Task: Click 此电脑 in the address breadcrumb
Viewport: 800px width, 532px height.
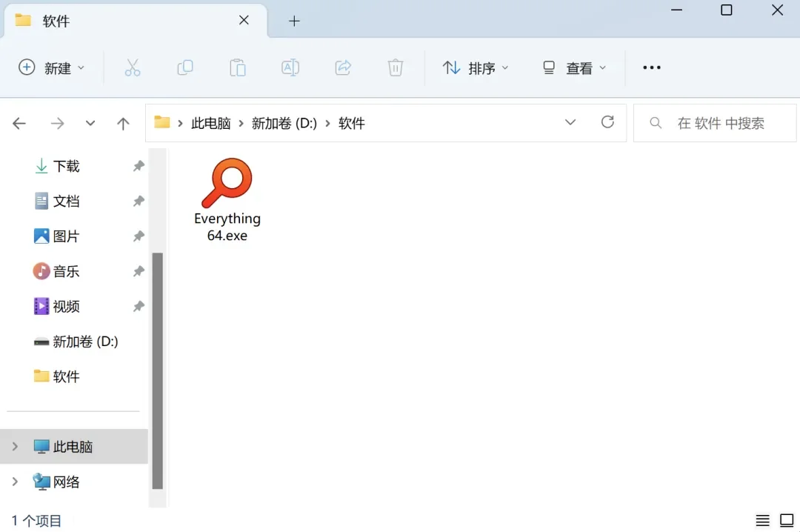Action: pos(210,123)
